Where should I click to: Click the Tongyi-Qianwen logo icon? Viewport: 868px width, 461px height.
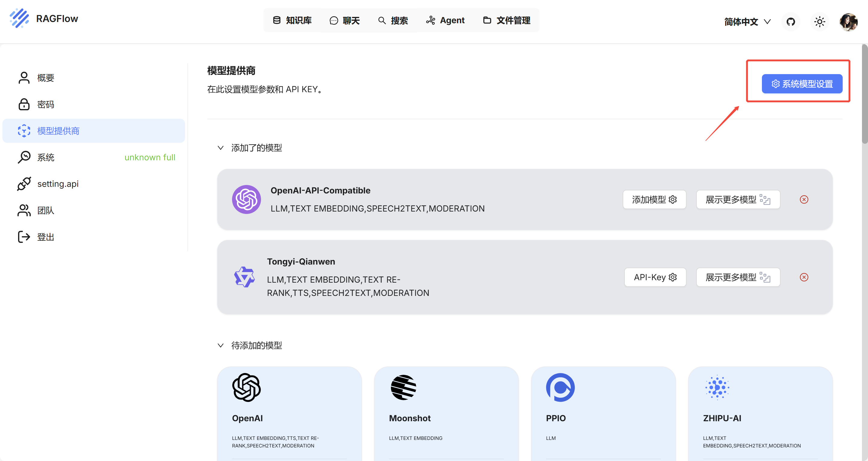click(244, 277)
